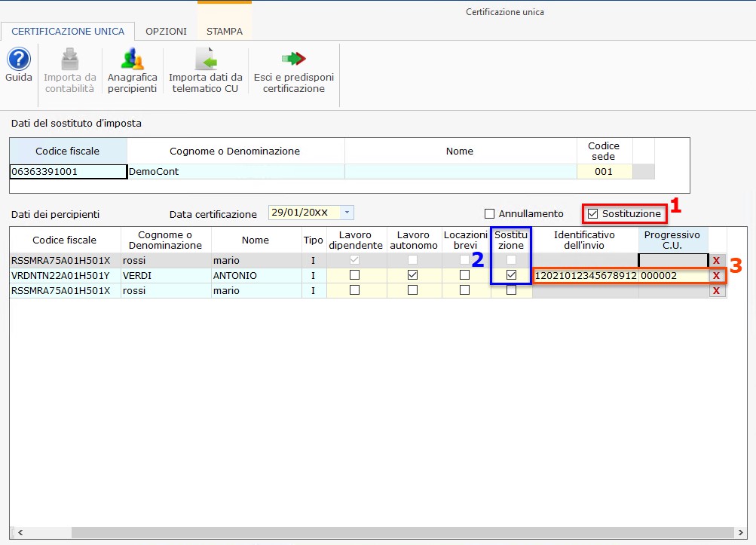Click the horizontal scrollbar thumb
The height and width of the screenshot is (545, 756).
pos(402,532)
